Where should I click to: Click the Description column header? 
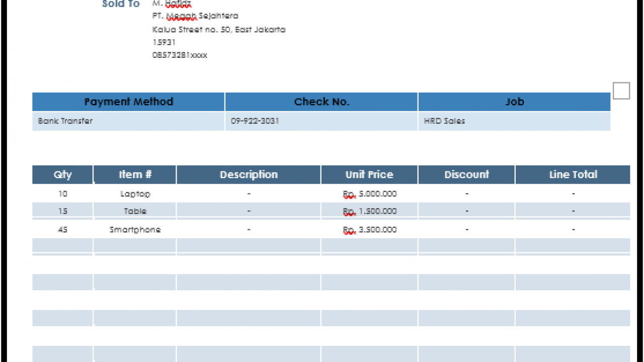pyautogui.click(x=249, y=174)
